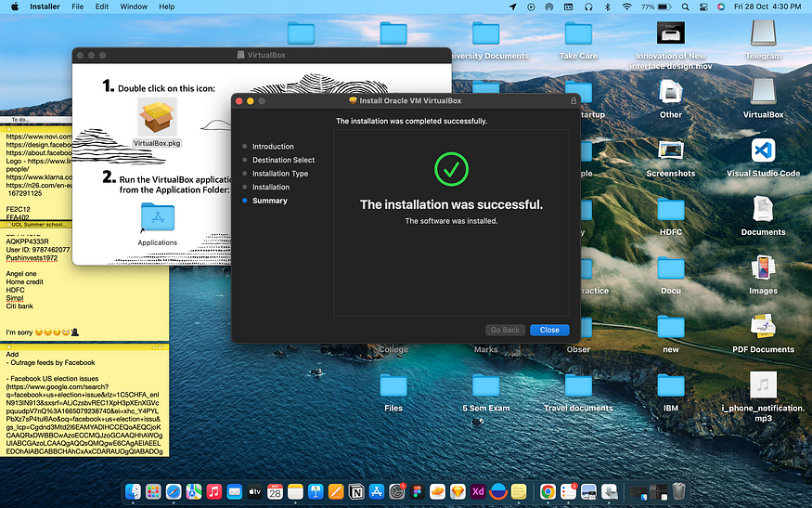Viewport: 812px width, 508px height.
Task: Click the grayed-out Go Back button
Action: (505, 330)
